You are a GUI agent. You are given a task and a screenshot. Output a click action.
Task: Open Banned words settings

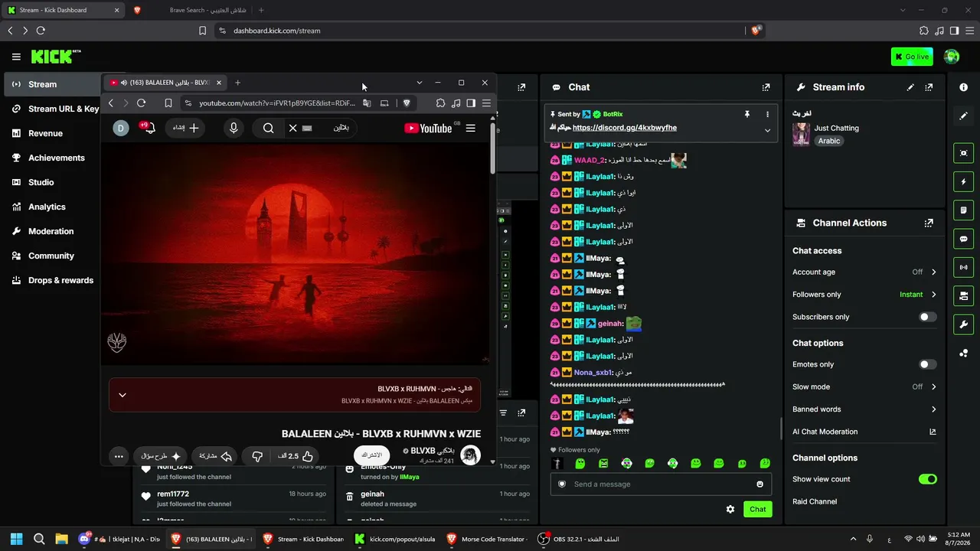[864, 409]
